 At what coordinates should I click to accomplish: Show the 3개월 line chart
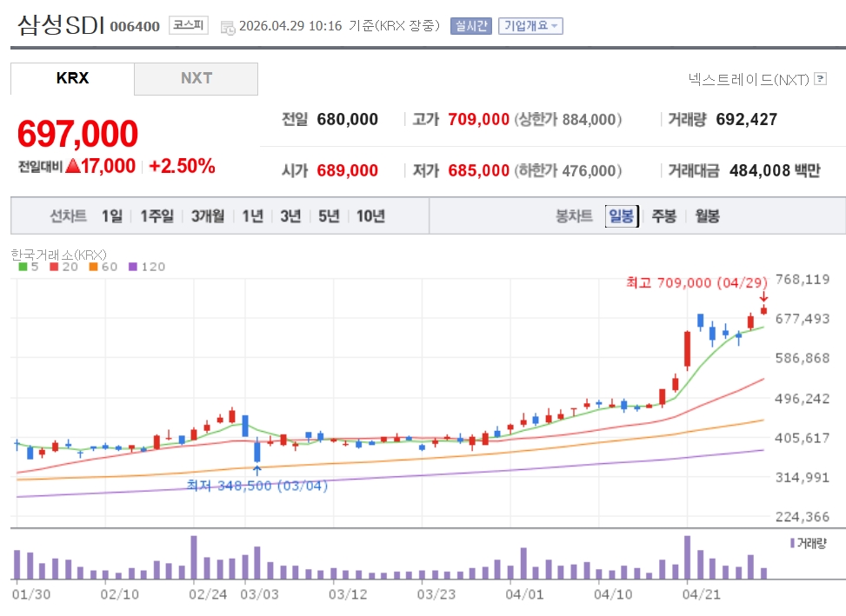pyautogui.click(x=208, y=216)
